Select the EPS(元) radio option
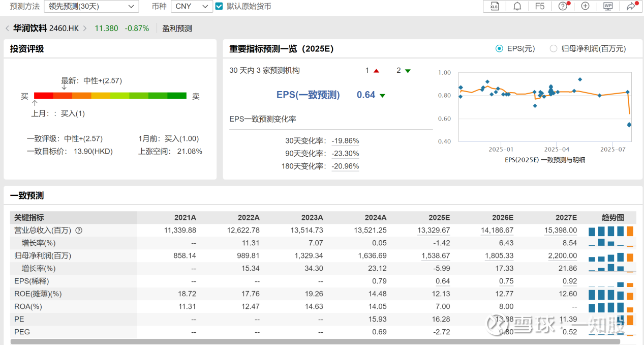The width and height of the screenshot is (644, 345). tap(499, 49)
